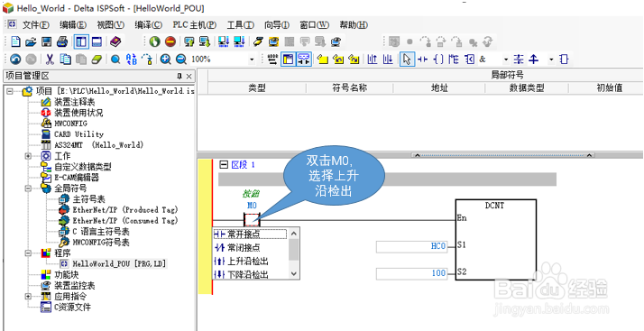Viewport: 644px width, 331px height.
Task: Click the Print icon
Action: click(x=62, y=41)
